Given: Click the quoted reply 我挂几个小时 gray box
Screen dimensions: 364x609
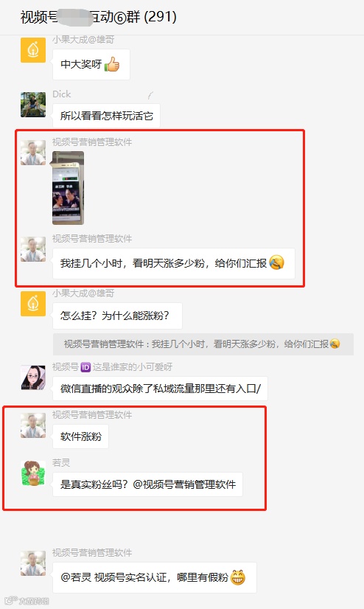Looking at the screenshot, I should [203, 344].
